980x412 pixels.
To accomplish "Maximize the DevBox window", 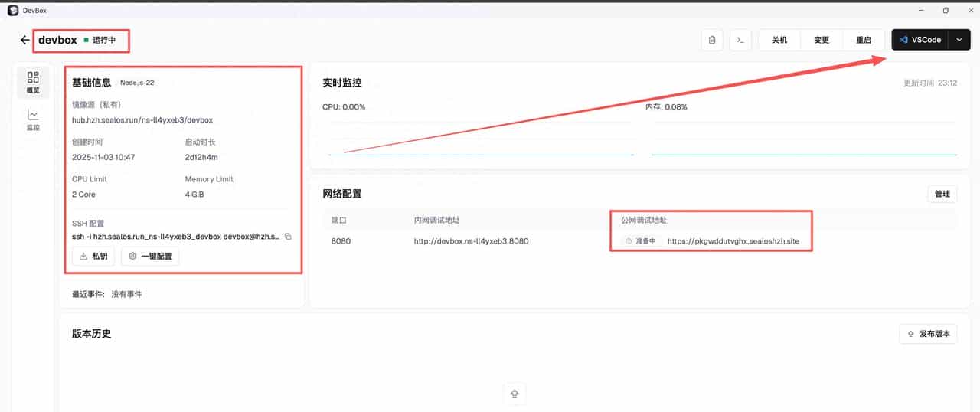I will point(946,10).
